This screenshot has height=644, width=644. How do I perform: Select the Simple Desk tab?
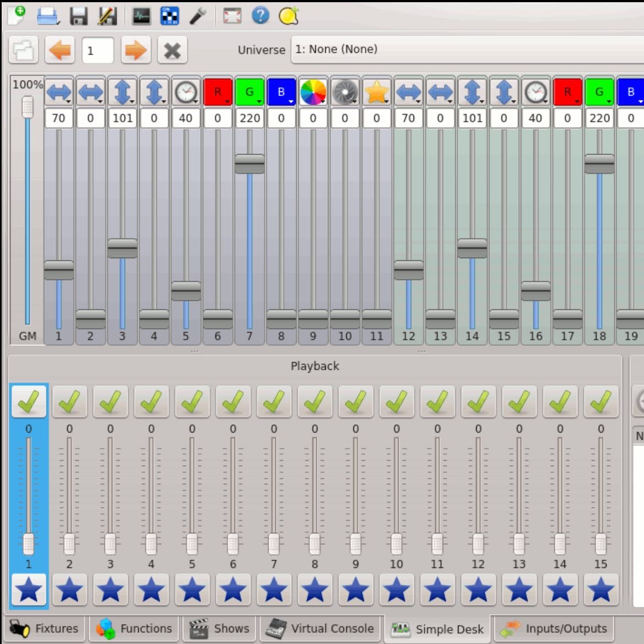coord(438,629)
